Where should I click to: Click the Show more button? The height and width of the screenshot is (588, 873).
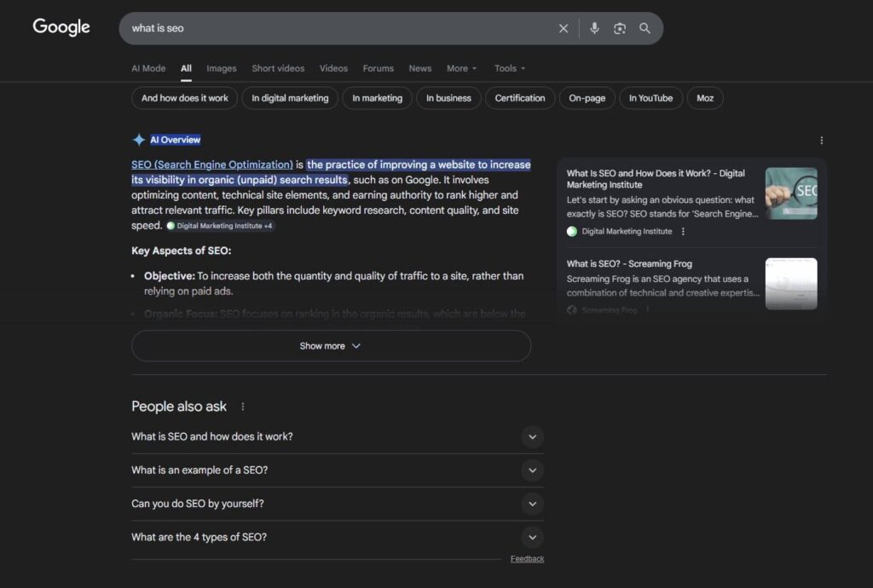pyautogui.click(x=331, y=346)
